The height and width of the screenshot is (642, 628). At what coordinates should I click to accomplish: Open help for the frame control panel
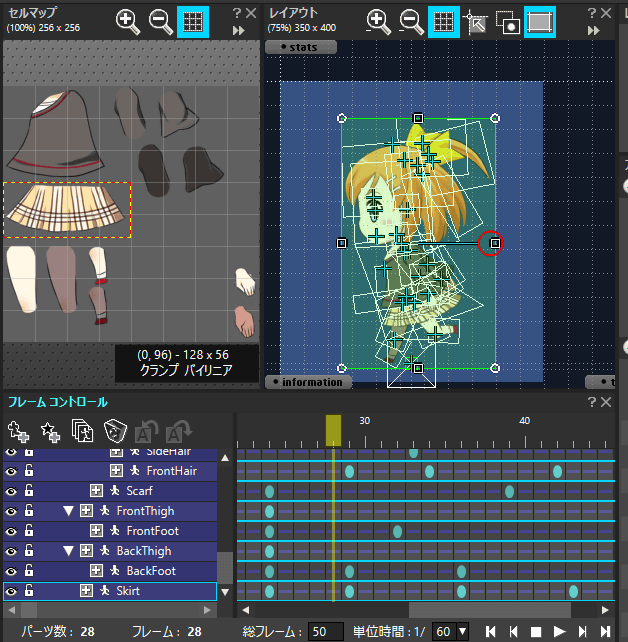click(592, 402)
